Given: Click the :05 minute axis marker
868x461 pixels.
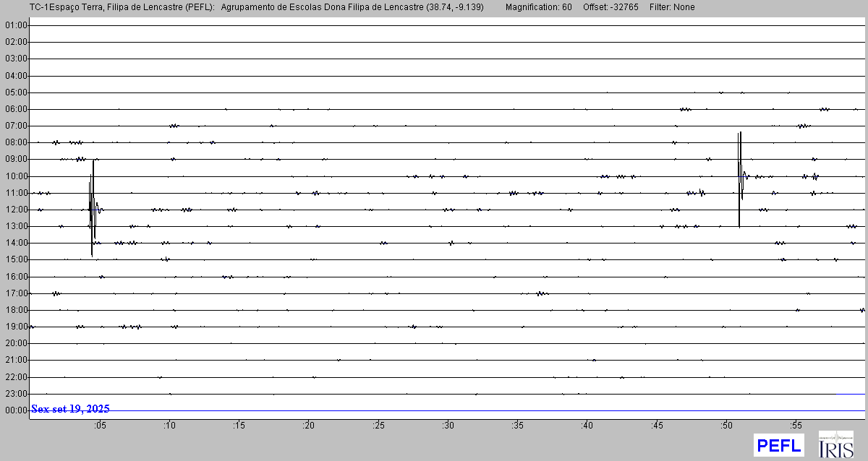Looking at the screenshot, I should coord(100,426).
